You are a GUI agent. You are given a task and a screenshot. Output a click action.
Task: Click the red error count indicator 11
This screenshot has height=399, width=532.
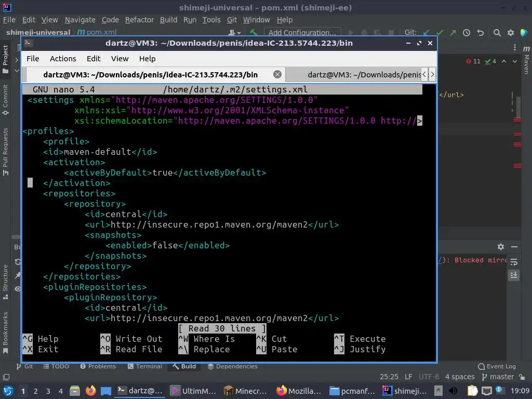(473, 61)
